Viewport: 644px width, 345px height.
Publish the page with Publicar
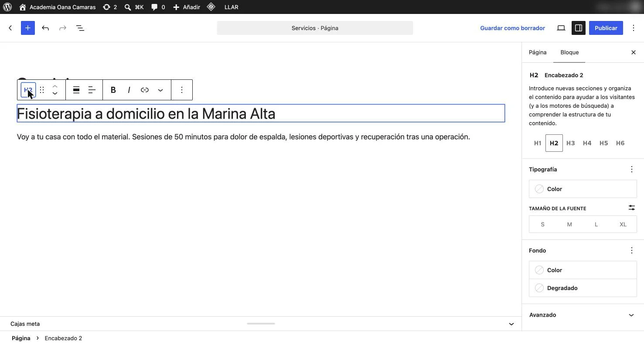[x=606, y=28]
